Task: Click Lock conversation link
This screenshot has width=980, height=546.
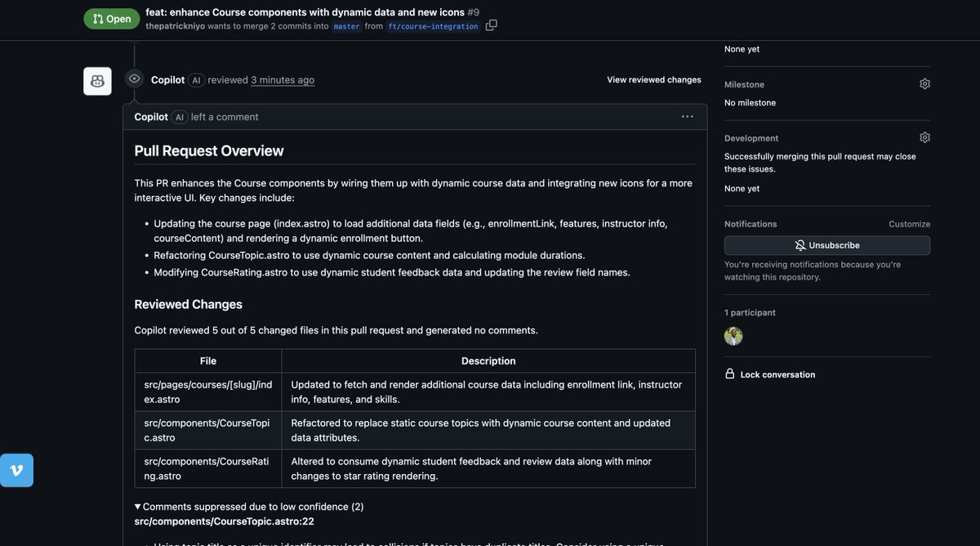Action: click(777, 374)
